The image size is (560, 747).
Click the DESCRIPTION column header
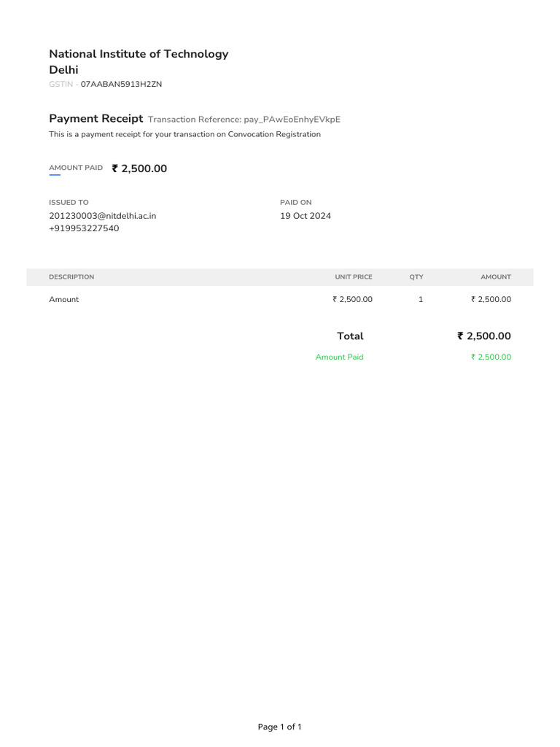point(71,276)
